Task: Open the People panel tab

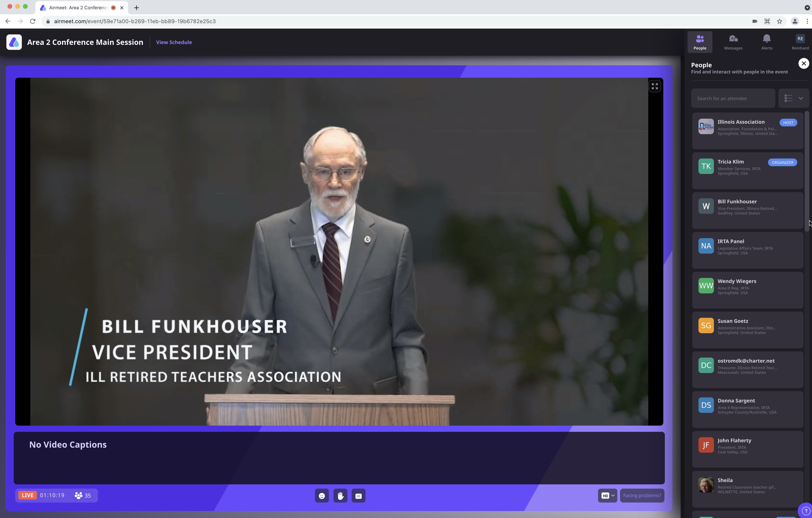Action: pyautogui.click(x=700, y=42)
